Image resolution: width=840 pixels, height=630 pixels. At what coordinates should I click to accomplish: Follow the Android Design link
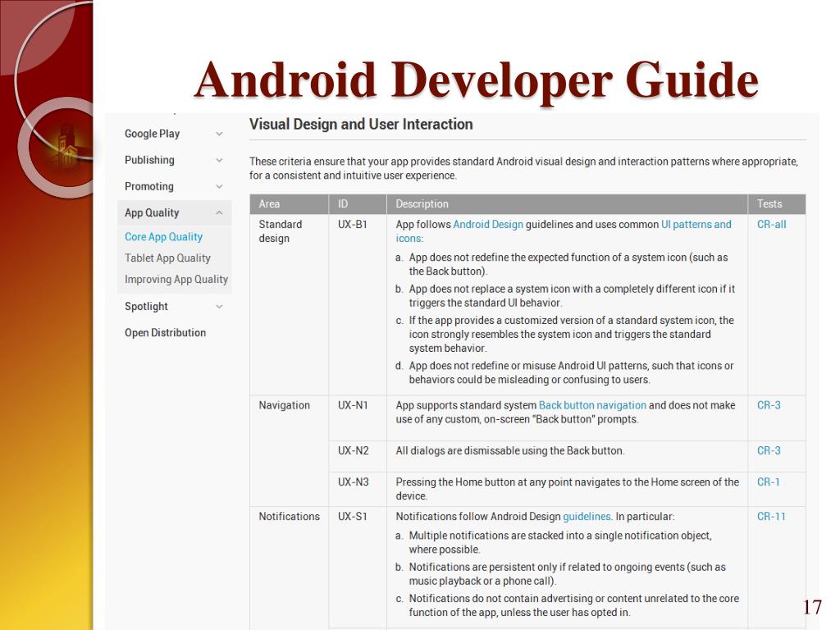(488, 225)
